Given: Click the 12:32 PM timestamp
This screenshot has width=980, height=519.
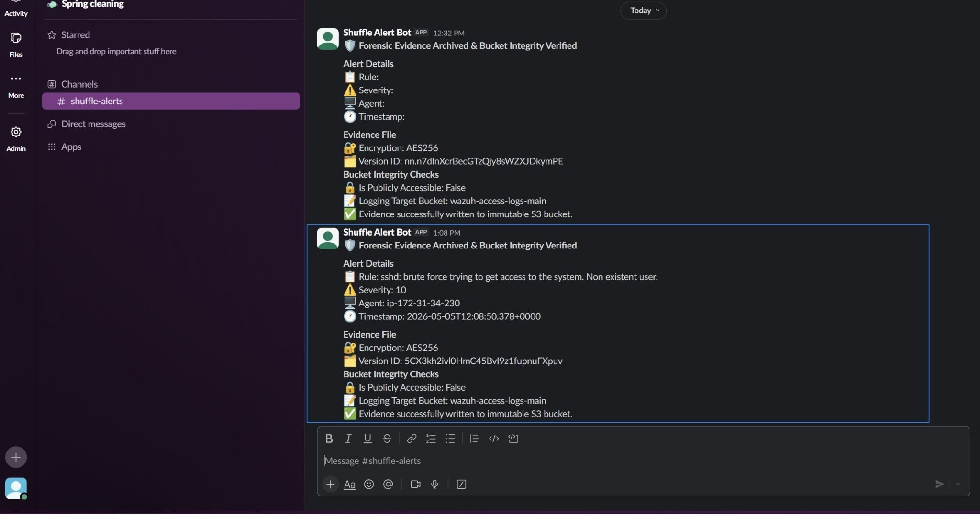Looking at the screenshot, I should coord(449,33).
